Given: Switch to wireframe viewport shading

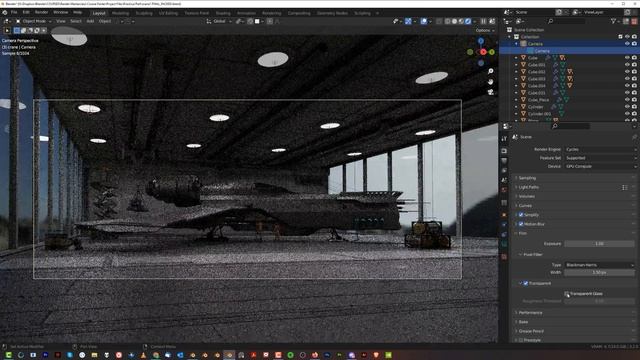Looking at the screenshot, I should point(448,21).
